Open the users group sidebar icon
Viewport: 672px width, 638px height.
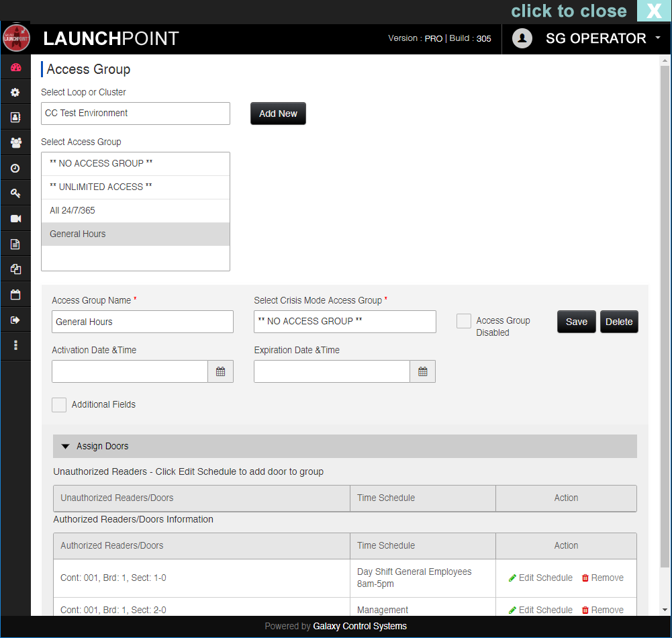(15, 142)
